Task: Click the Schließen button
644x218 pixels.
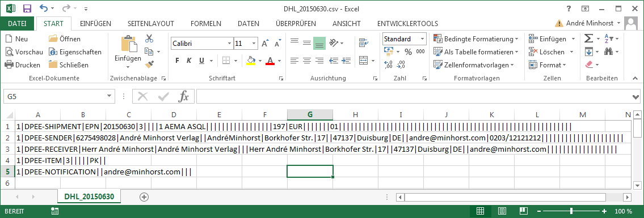Action: coord(68,65)
